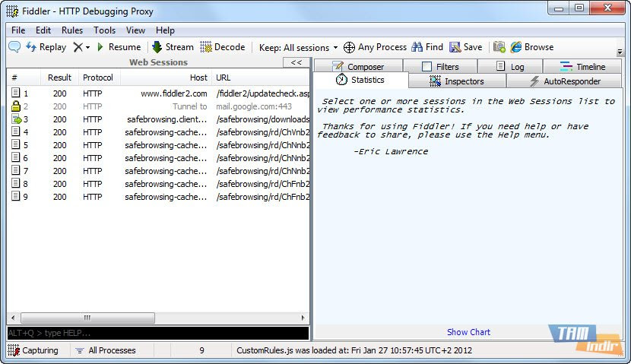This screenshot has width=631, height=364.
Task: Click the /fiddler2/updatecheck.asp URL cell
Action: coord(263,93)
